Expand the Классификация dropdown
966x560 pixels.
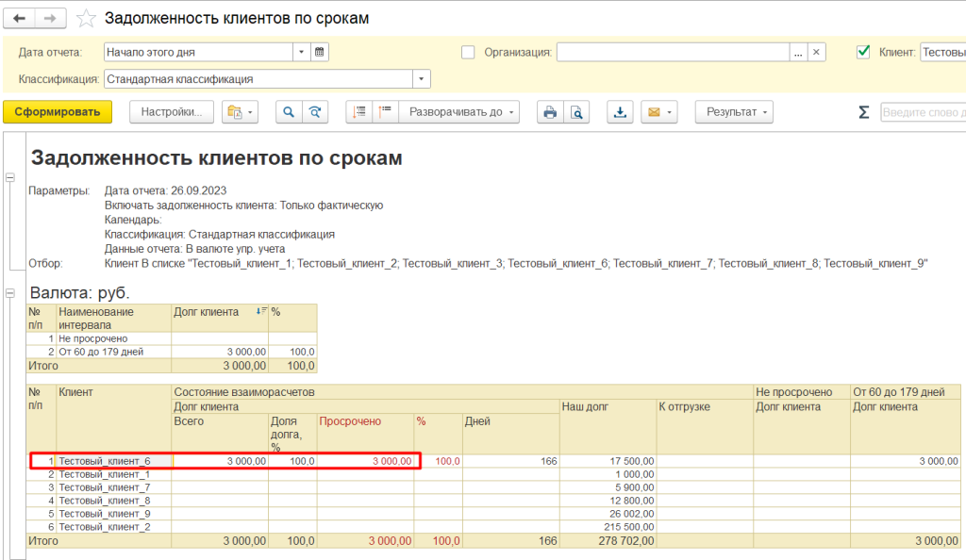tap(422, 79)
